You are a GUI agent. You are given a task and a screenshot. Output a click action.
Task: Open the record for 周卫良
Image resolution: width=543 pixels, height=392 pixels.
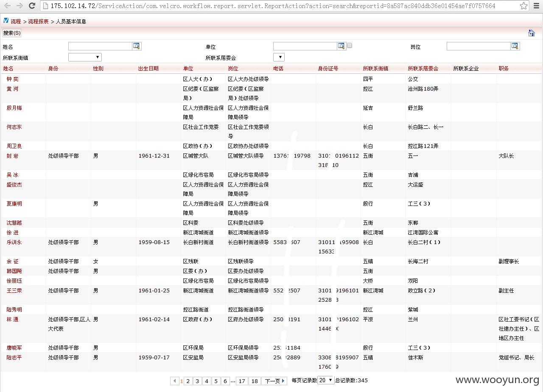(x=14, y=146)
